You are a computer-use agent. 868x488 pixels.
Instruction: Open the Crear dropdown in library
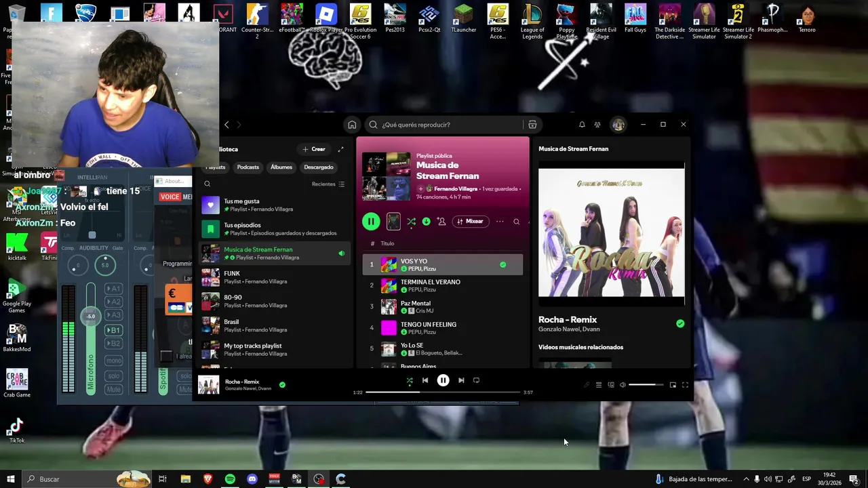[314, 149]
